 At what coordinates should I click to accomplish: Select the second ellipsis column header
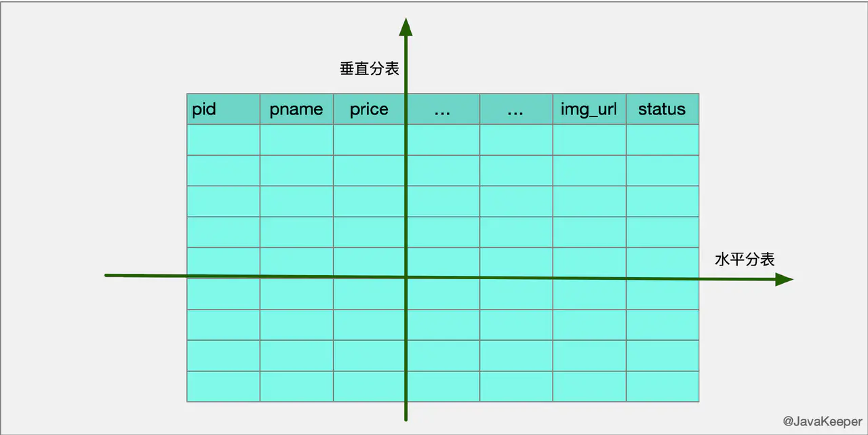[x=516, y=110]
